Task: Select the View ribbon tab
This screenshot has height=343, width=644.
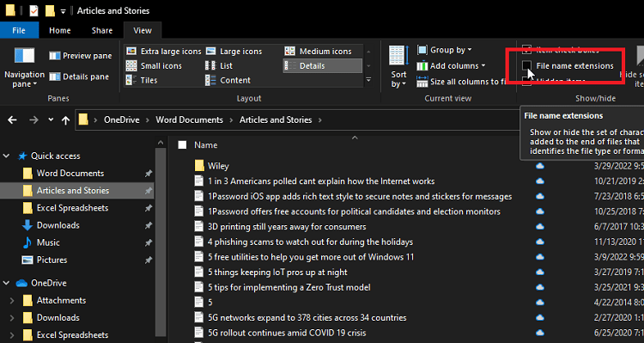Action: coord(143,30)
